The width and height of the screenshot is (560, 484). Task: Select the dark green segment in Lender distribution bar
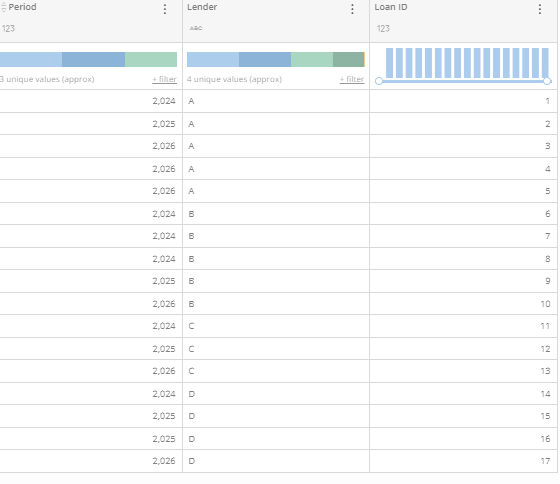[348, 59]
